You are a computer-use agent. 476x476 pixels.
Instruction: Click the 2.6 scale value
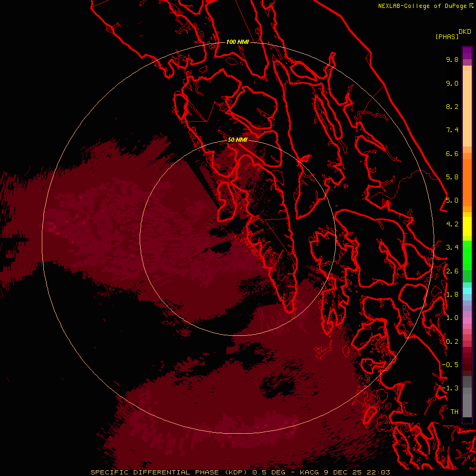point(452,271)
